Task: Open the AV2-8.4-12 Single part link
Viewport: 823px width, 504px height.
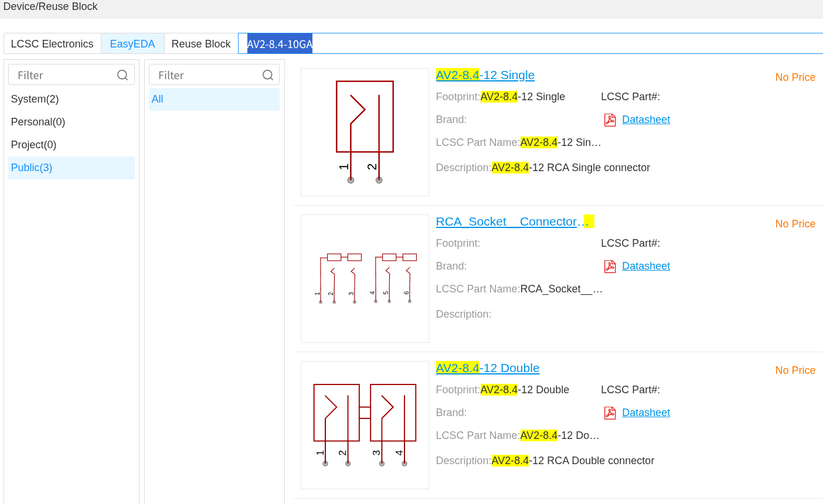Action: point(485,75)
